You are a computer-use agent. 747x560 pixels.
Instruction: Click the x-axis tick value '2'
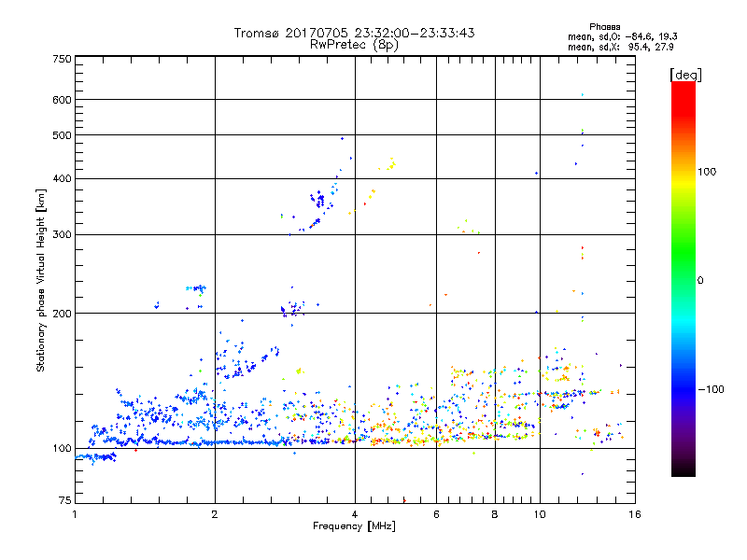215,514
